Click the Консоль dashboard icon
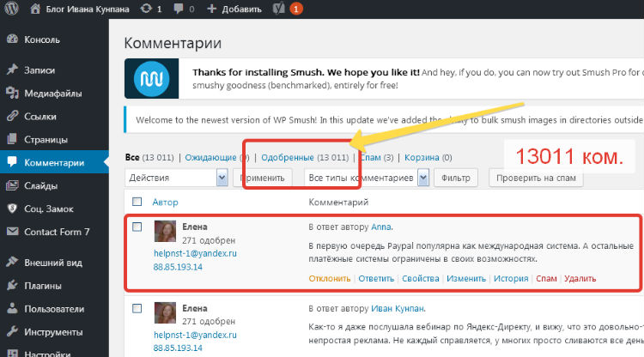The image size is (644, 357). (12, 39)
